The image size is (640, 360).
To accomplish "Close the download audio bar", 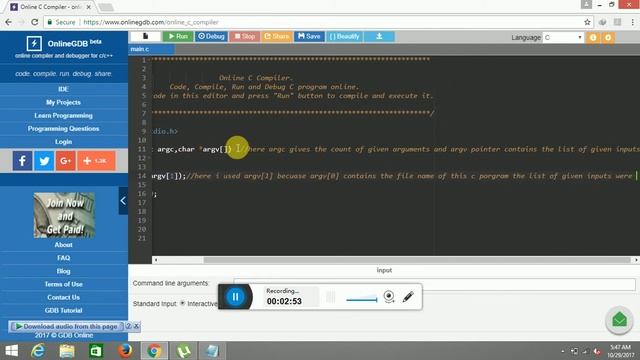I will tap(136, 326).
